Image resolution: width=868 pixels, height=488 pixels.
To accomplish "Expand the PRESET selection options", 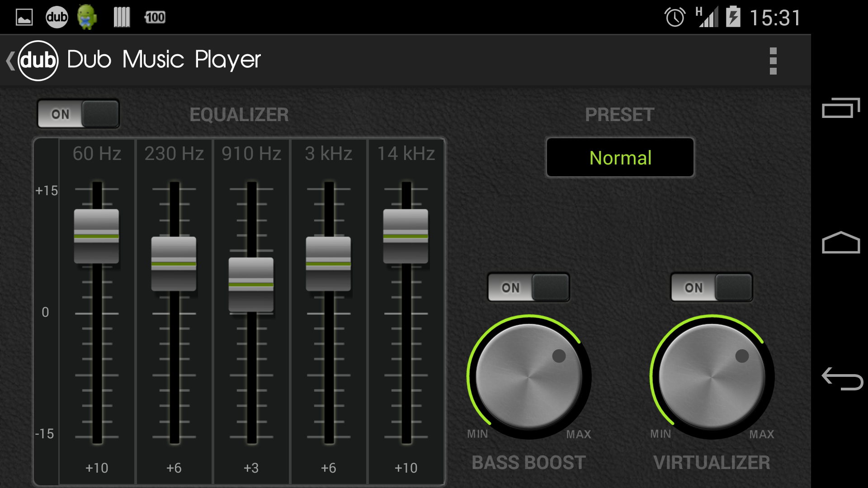I will coord(620,157).
